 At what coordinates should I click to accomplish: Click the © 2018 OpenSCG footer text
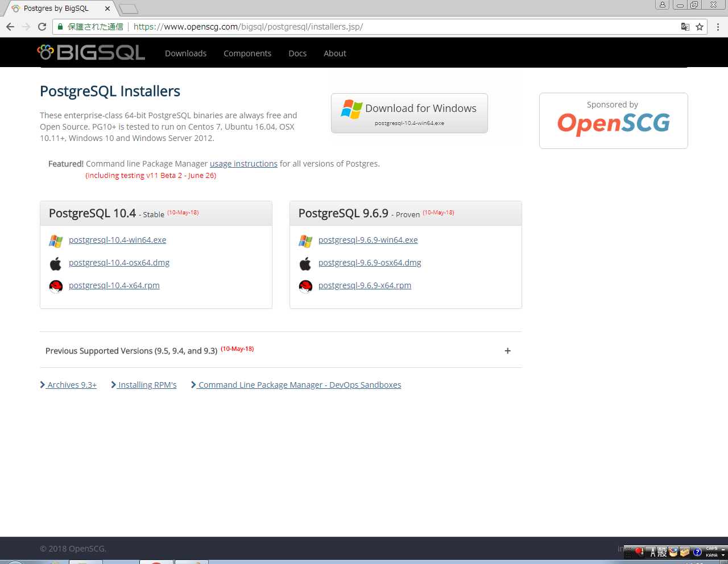pyautogui.click(x=73, y=549)
